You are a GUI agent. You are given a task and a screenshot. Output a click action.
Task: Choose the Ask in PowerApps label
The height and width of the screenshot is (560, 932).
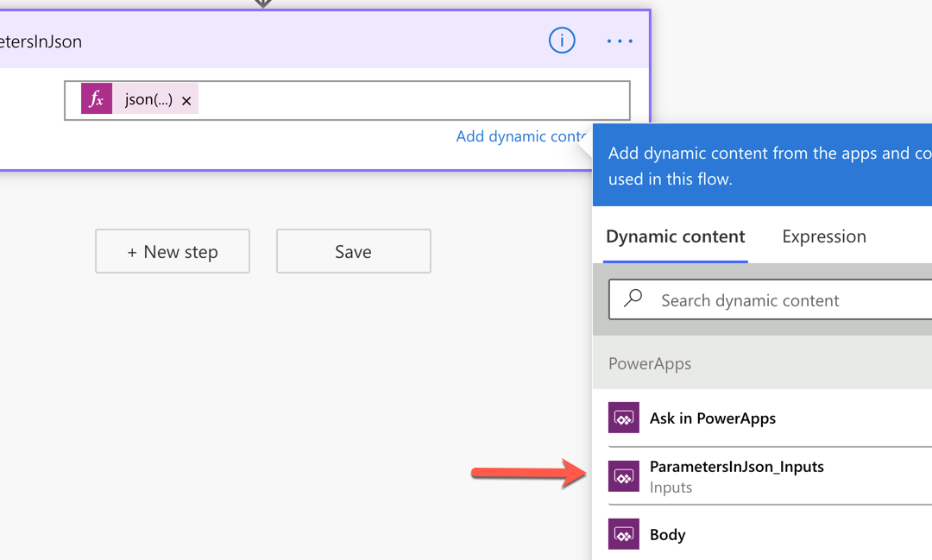coord(712,418)
